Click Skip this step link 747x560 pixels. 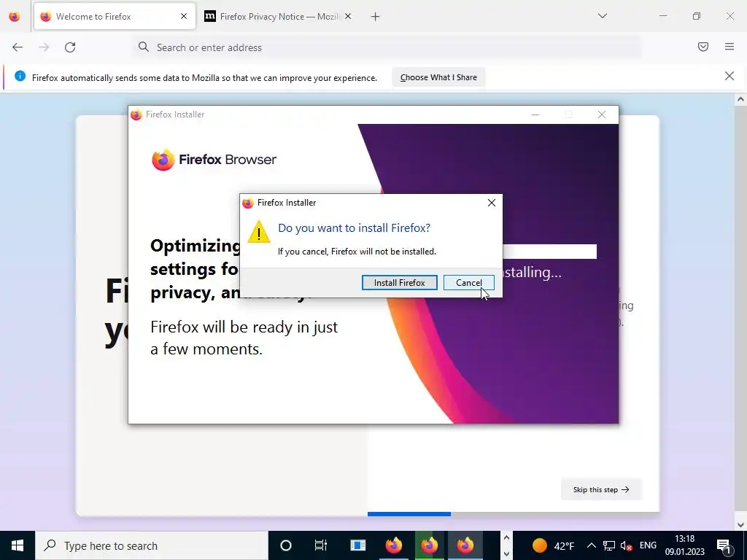(x=601, y=489)
